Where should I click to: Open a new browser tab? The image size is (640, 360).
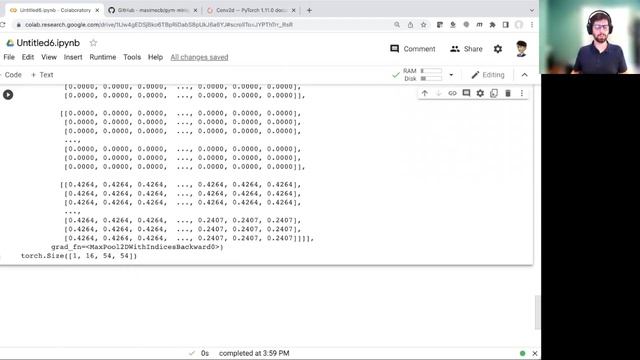tap(309, 10)
